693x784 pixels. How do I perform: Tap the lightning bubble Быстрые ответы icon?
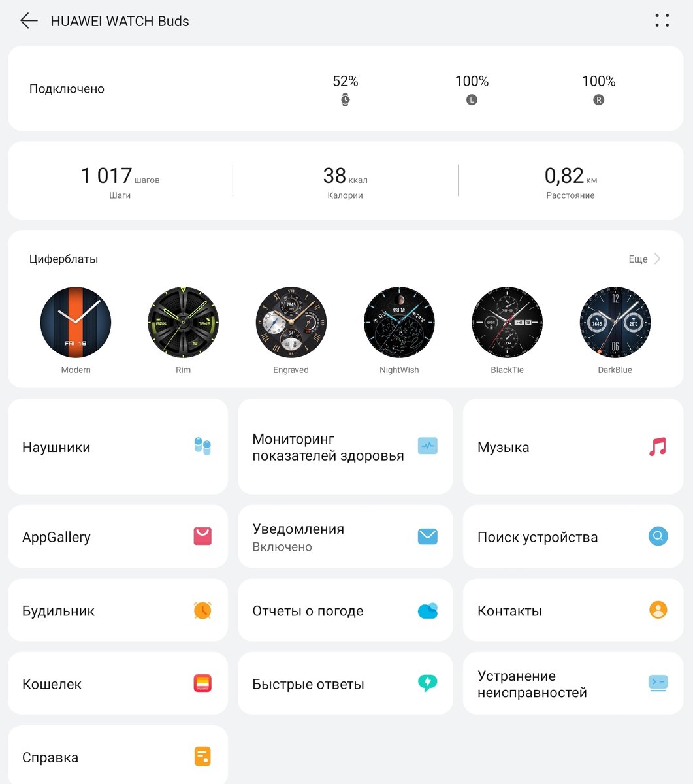tap(427, 683)
